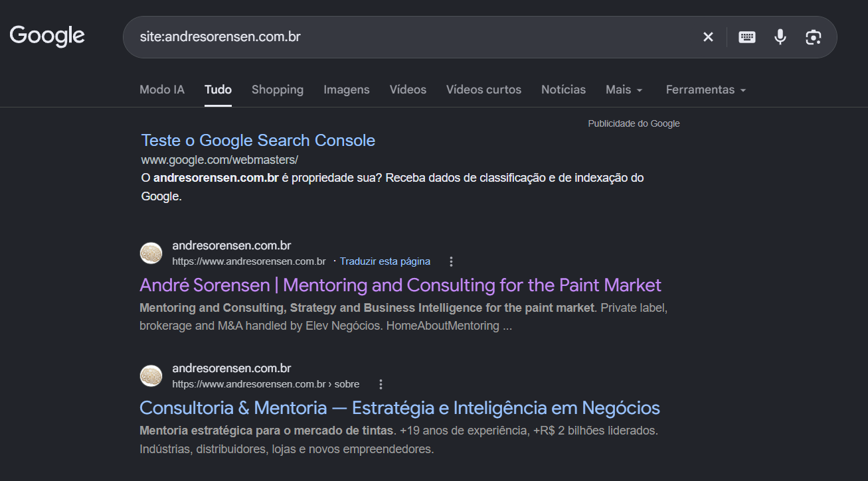Click Traduzir esta página link
The image size is (868, 481).
tap(385, 261)
